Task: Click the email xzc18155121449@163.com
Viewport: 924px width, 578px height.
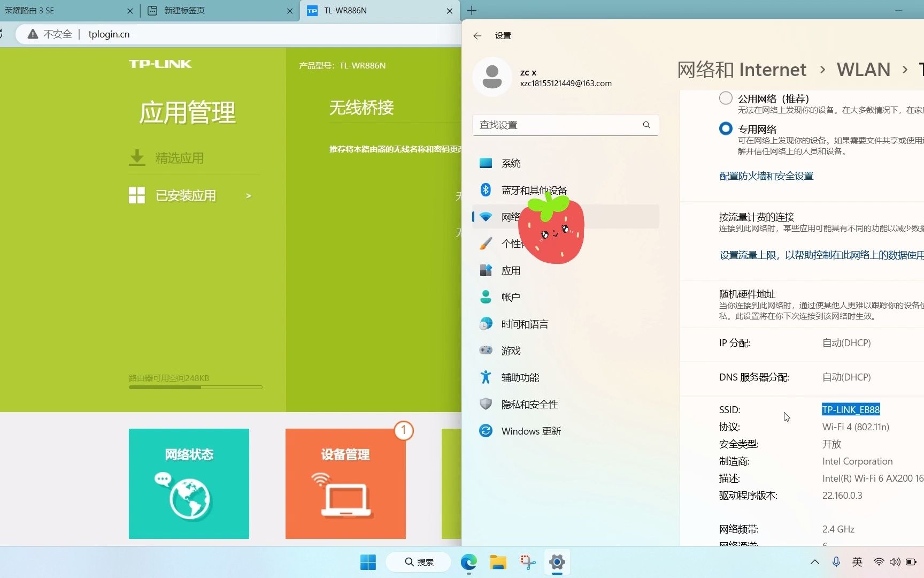Action: (x=566, y=83)
